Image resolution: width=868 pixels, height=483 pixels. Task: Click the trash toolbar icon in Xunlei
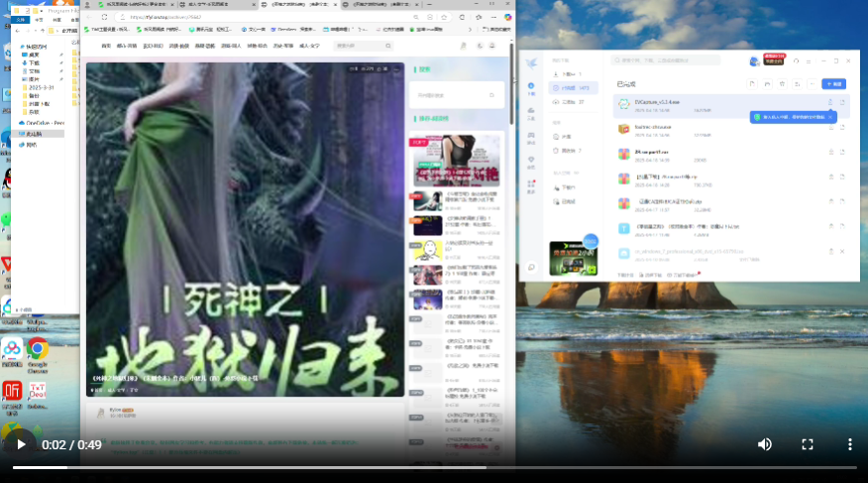point(782,84)
